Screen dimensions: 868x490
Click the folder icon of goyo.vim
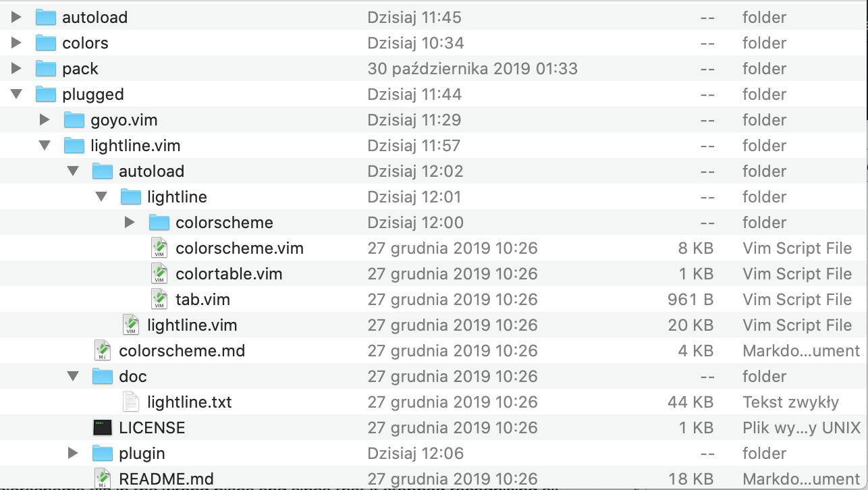pos(73,119)
